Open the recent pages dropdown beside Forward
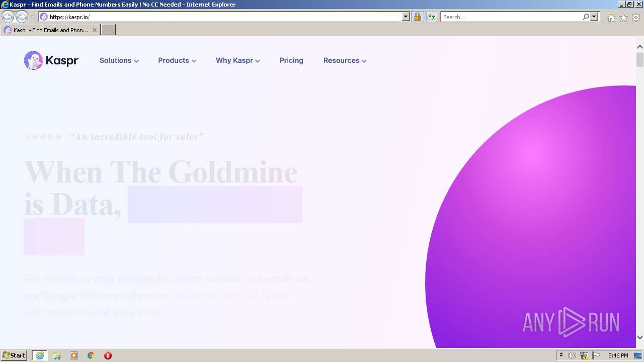This screenshot has width=644, height=362. [x=33, y=17]
